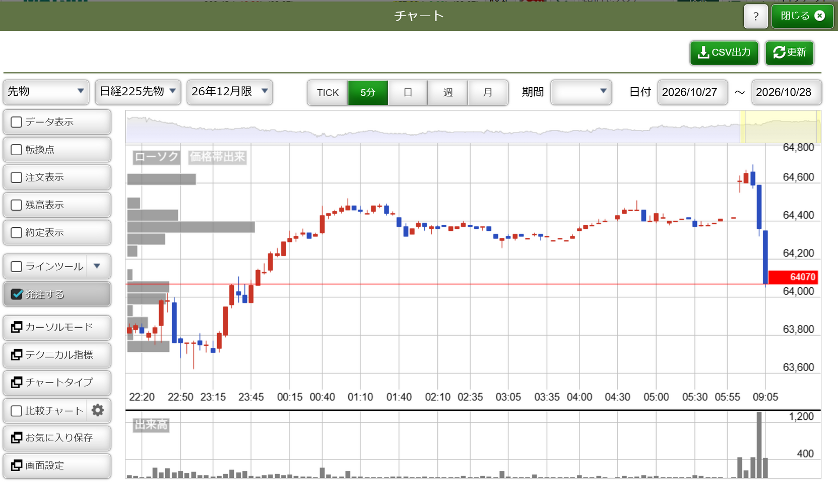Open the 日経225先物 instrument dropdown
This screenshot has width=838, height=504.
click(138, 92)
